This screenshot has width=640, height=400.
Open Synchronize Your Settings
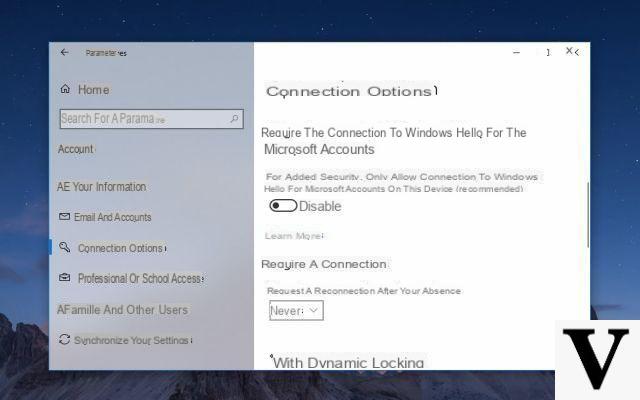(x=133, y=340)
